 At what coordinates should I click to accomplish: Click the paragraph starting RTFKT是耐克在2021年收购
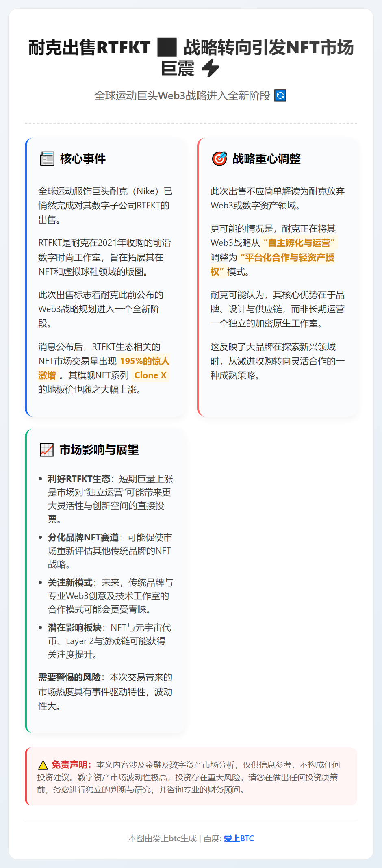105,257
